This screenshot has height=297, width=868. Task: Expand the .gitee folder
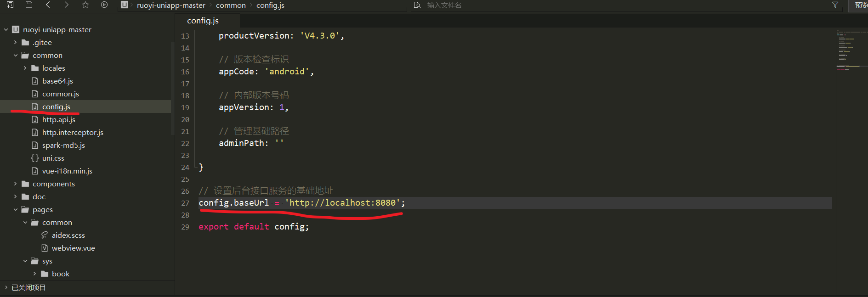pyautogui.click(x=15, y=42)
